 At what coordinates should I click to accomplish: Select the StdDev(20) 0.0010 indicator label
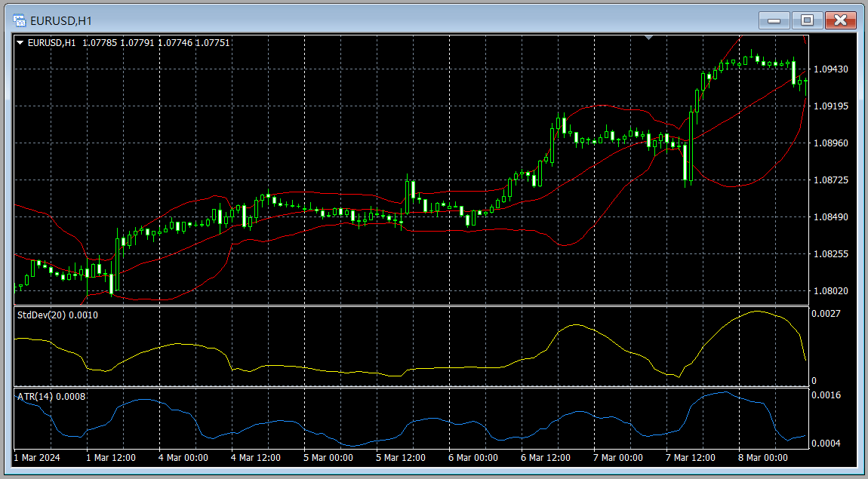[x=58, y=315]
